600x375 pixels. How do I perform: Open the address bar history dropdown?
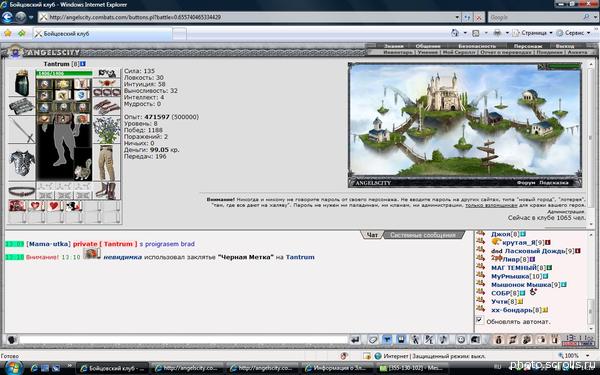click(457, 17)
